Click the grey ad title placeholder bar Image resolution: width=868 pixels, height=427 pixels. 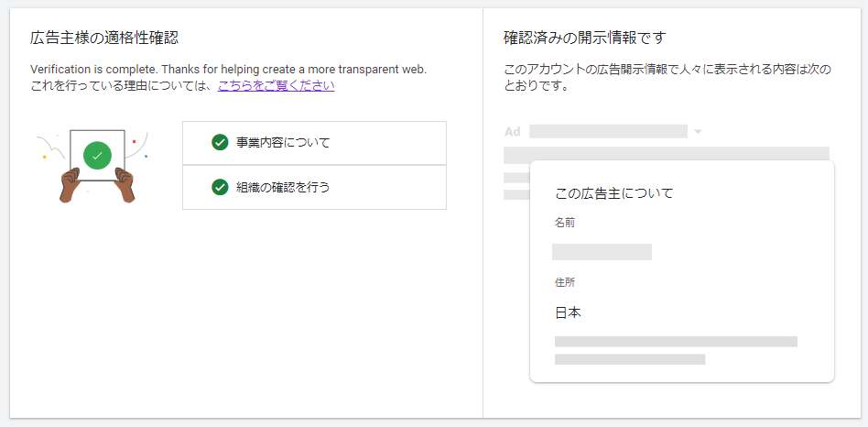[x=608, y=131]
